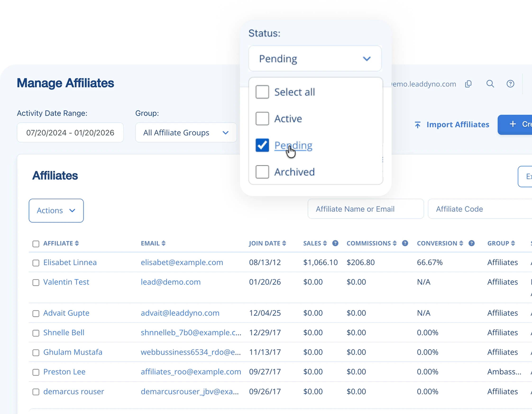Image resolution: width=532 pixels, height=414 pixels.
Task: Click Commissions column help icon
Action: [405, 243]
